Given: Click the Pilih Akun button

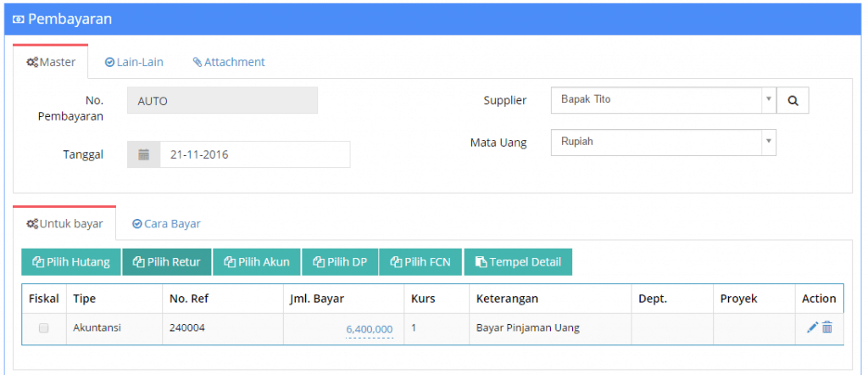Looking at the screenshot, I should click(x=257, y=262).
